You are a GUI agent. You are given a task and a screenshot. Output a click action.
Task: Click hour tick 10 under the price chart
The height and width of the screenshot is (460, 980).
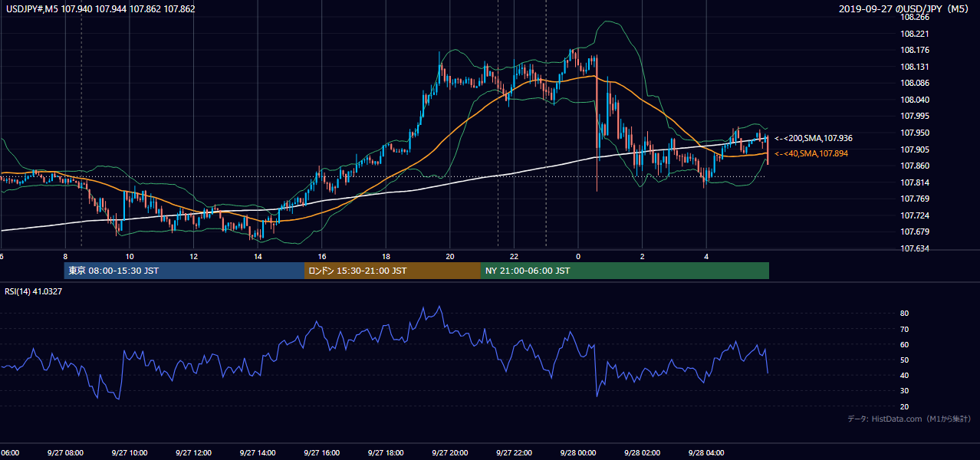click(x=130, y=256)
